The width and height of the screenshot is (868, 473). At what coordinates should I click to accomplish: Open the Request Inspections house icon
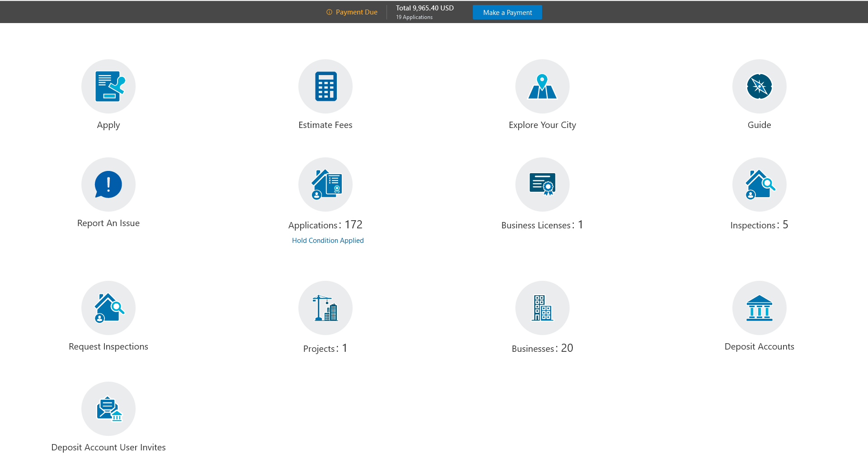108,308
